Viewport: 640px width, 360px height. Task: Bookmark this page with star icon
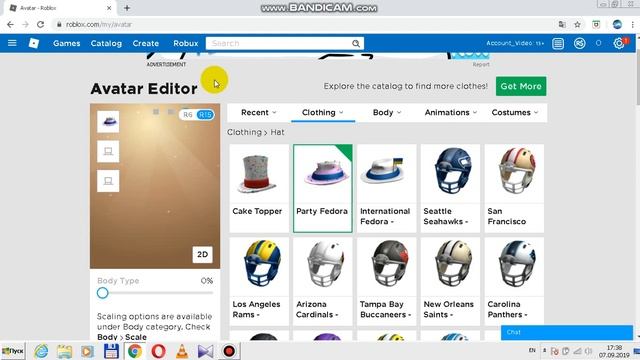pyautogui.click(x=577, y=24)
